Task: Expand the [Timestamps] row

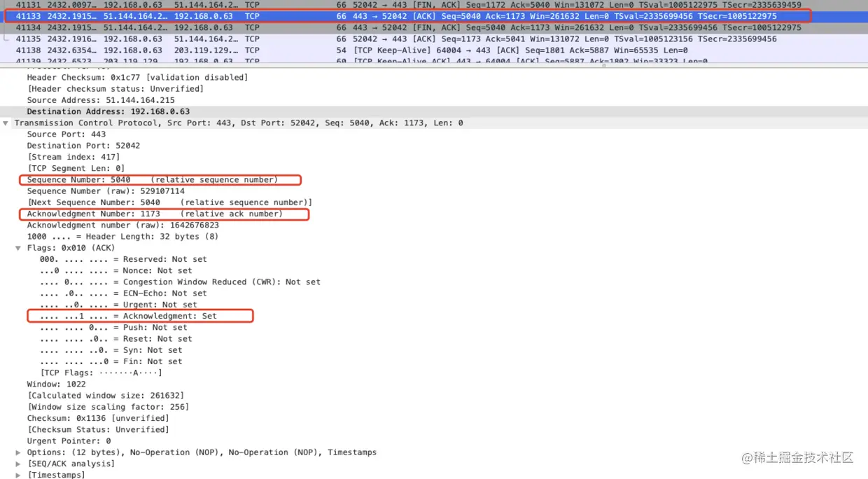Action: (x=18, y=475)
